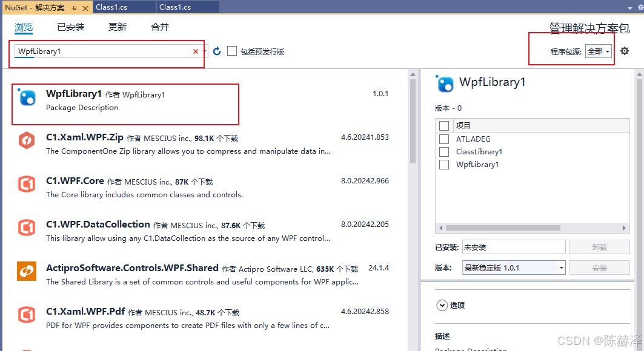Open the version dropdown showing 1.0.1
Screen dimensions: 644x351
[x=514, y=267]
